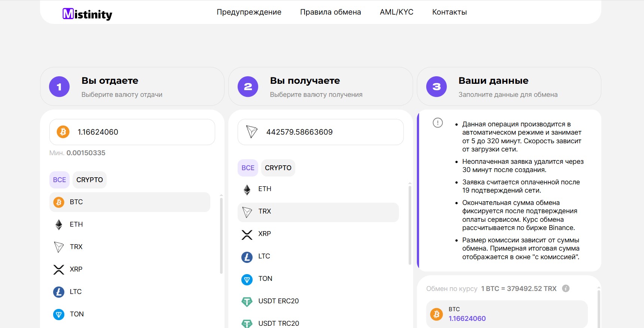Click the 'Вы получаете' heading
The width and height of the screenshot is (644, 328).
pyautogui.click(x=305, y=80)
